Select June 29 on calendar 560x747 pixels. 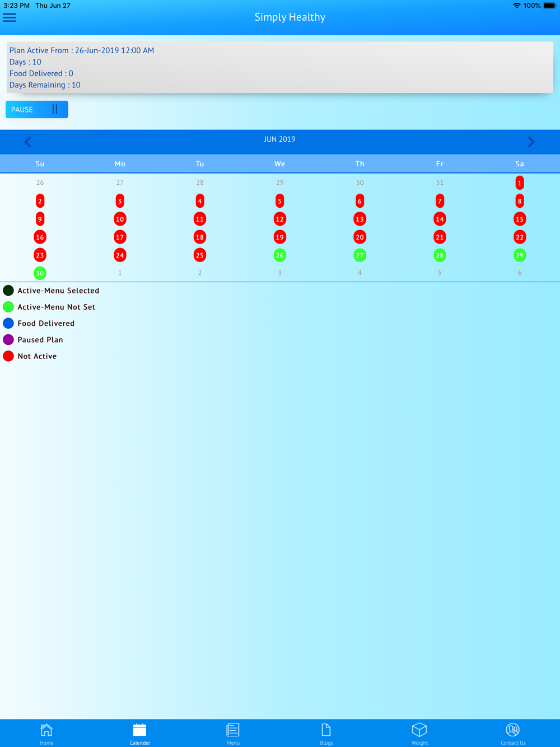520,255
